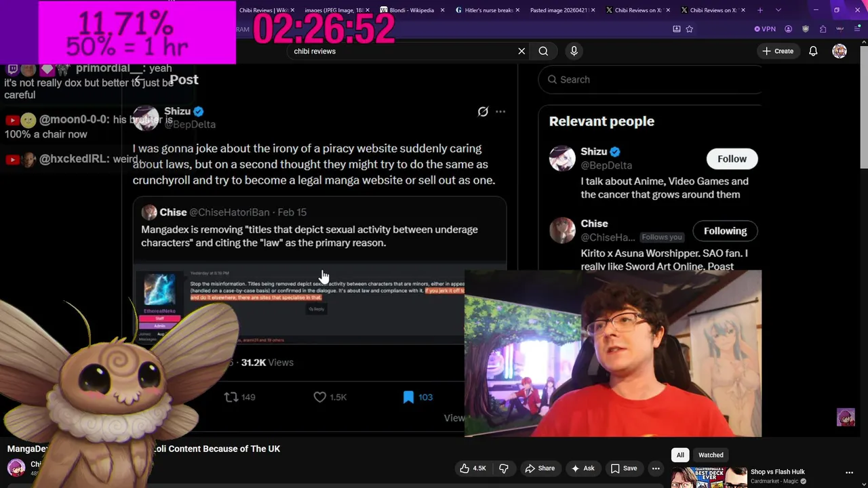Select the All filter chip

pyautogui.click(x=680, y=455)
